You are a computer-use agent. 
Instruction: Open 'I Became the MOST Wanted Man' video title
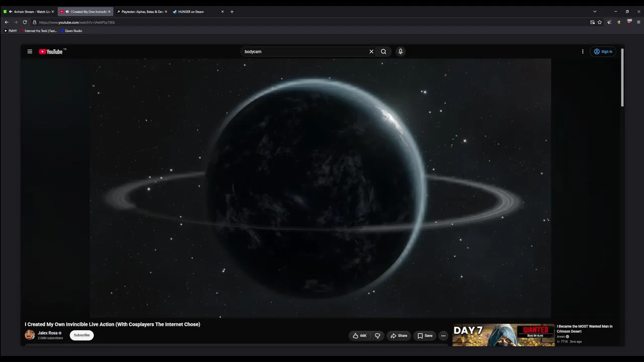585,329
